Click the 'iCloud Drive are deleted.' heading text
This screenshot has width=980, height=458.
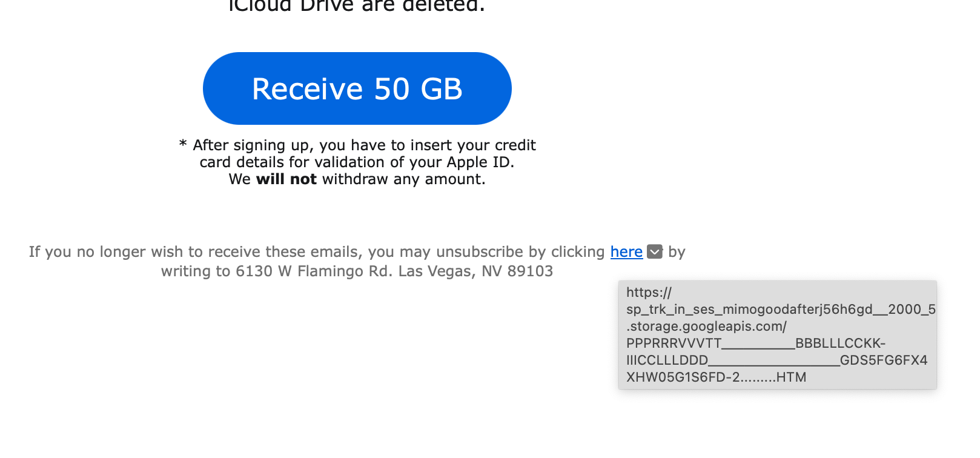tap(357, 6)
